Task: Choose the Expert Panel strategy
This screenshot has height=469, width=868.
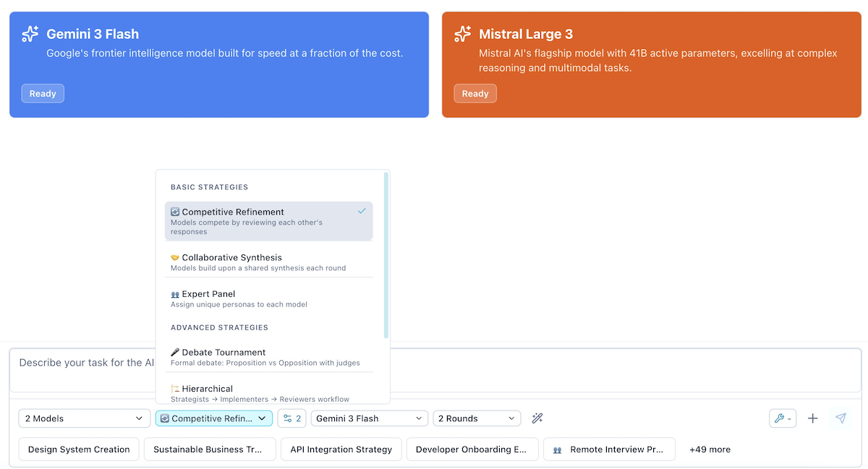Action: [x=269, y=298]
